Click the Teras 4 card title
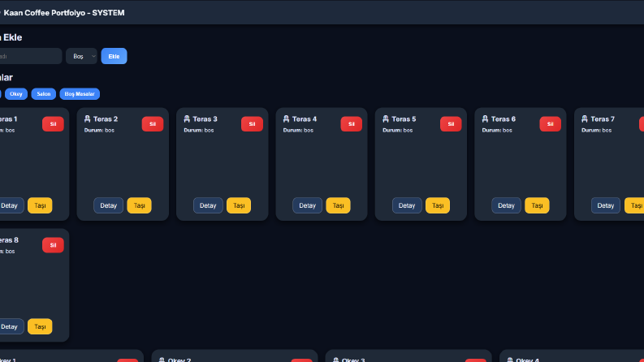 (305, 119)
